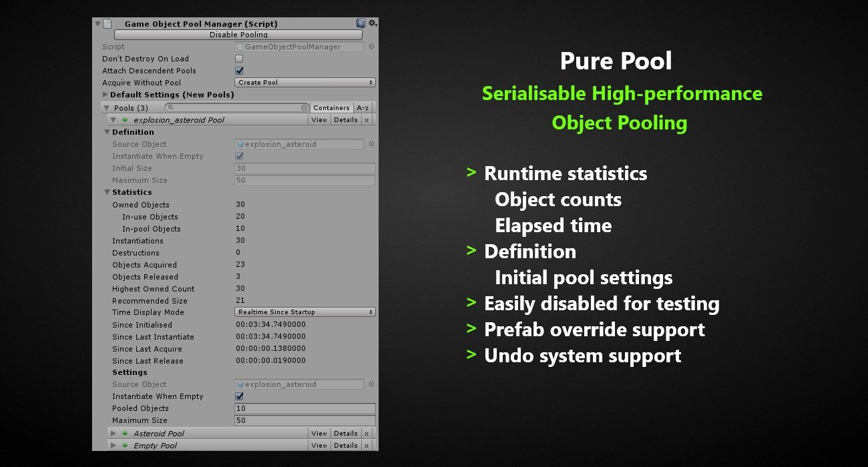Viewport: 868px width, 467px height.
Task: Open the component settings gear menu
Action: click(x=372, y=23)
